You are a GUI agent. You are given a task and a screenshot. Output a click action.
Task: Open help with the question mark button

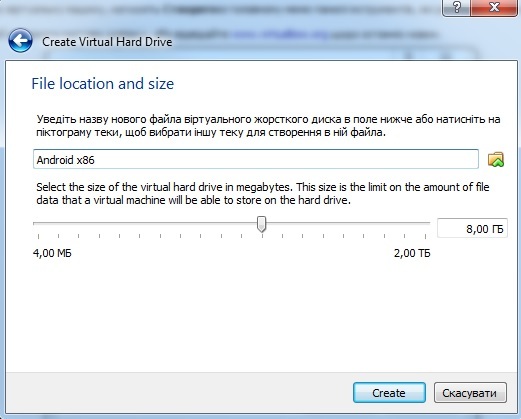pos(457,7)
